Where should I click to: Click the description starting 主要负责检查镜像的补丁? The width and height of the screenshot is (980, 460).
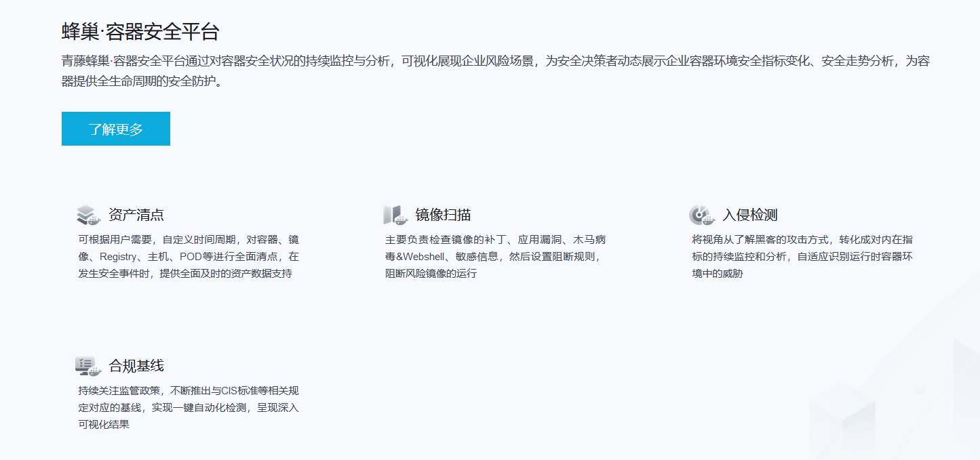click(x=496, y=257)
